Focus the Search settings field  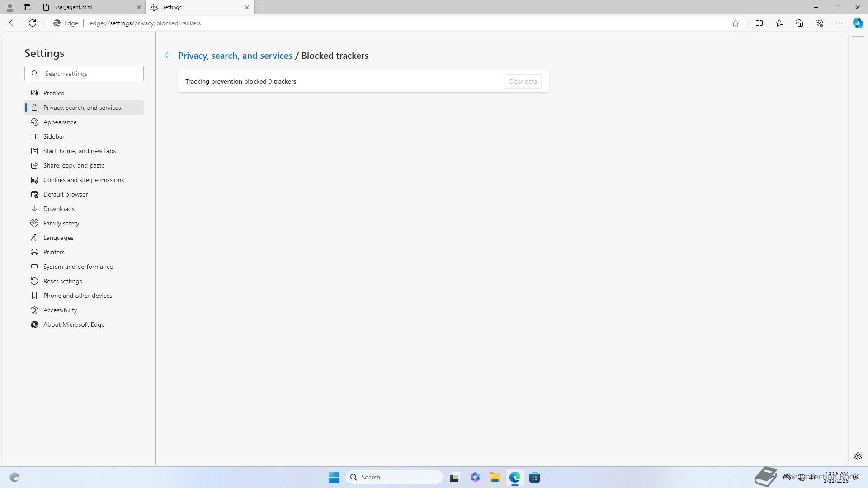coord(90,74)
